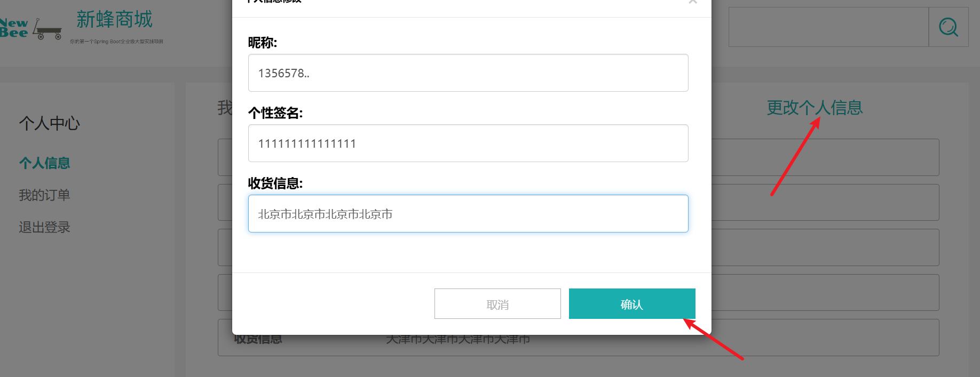Viewport: 980px width, 377px height.
Task: Click the magnifier search icon
Action: 949,27
